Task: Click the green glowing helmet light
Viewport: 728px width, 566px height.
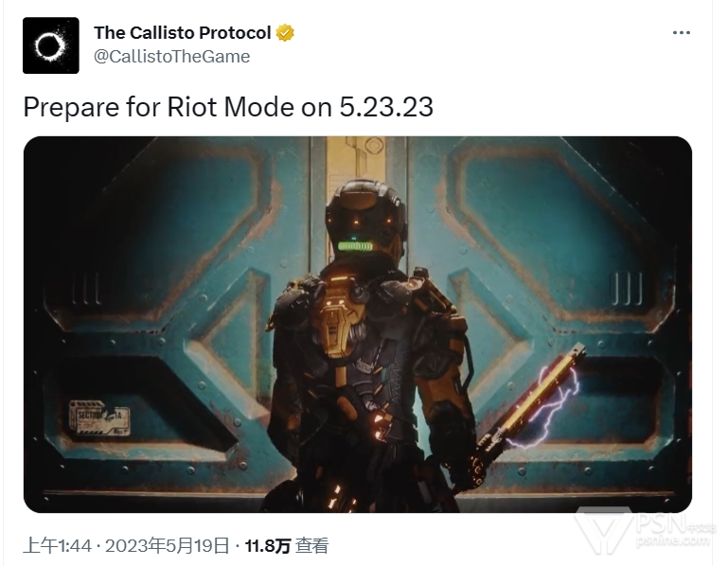Action: [x=355, y=246]
